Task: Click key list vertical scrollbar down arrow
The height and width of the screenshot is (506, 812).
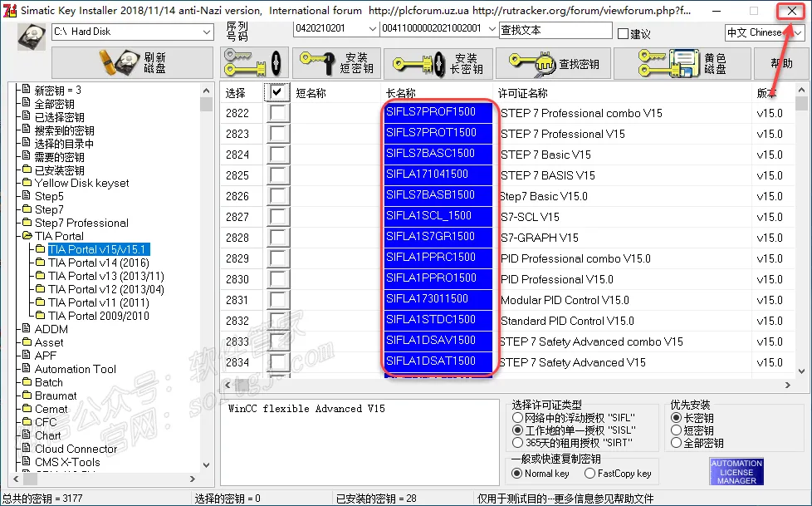Action: pos(802,371)
